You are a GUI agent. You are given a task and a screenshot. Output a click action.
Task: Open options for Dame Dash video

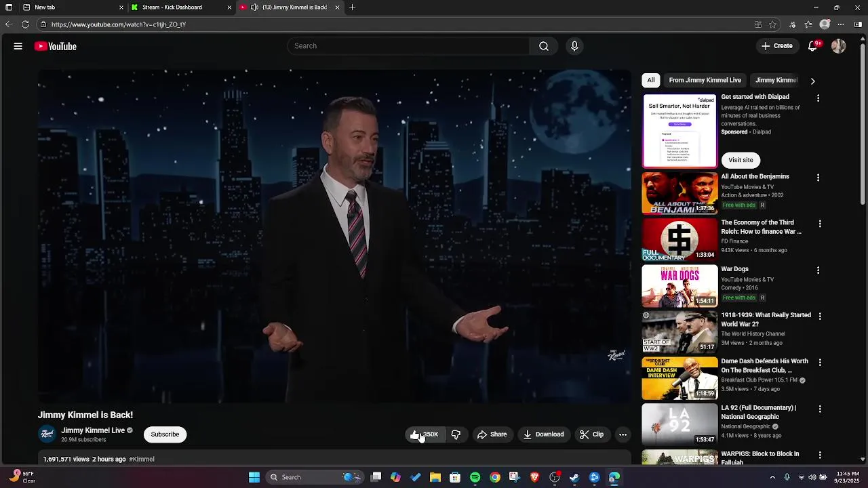tap(819, 363)
